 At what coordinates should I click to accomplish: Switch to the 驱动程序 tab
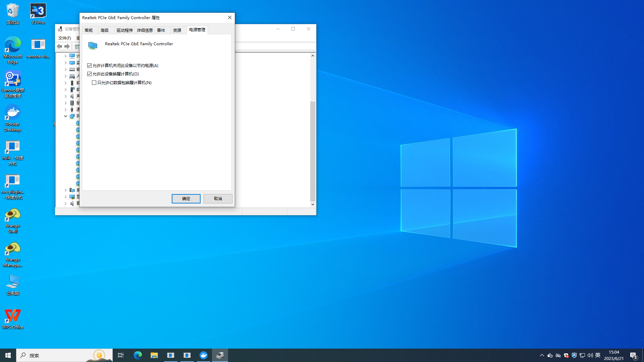click(124, 30)
